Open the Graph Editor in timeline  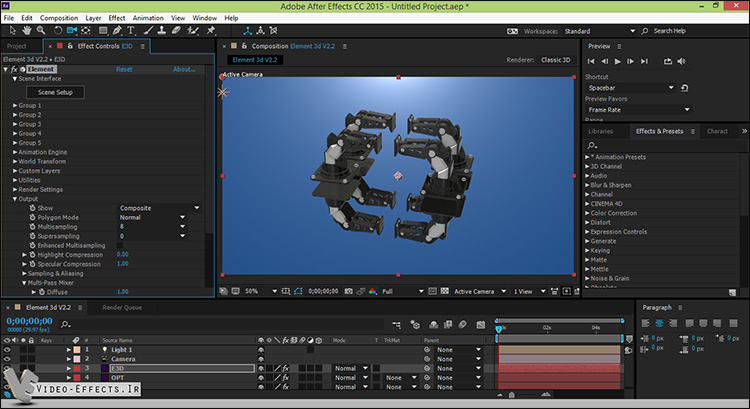(481, 325)
